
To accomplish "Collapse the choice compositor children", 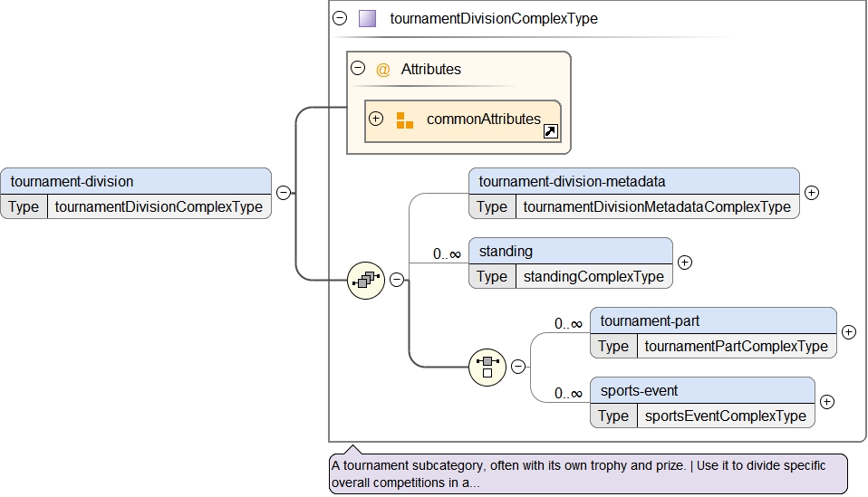I will pos(517,367).
